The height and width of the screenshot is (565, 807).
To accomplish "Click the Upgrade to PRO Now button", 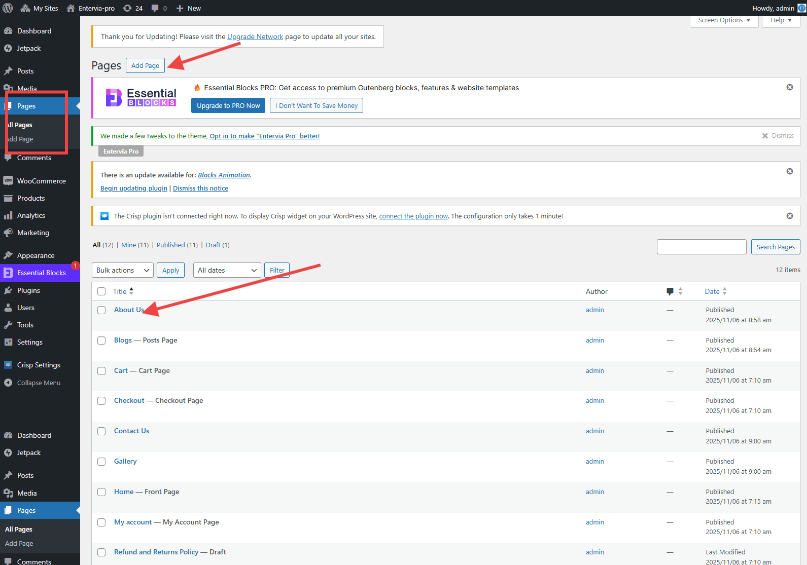I will click(x=228, y=105).
